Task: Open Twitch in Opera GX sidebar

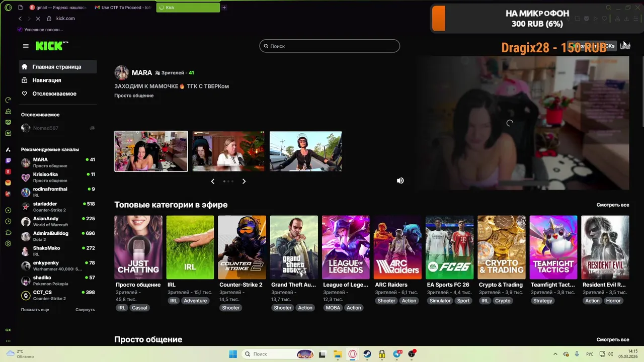Action: [8, 161]
